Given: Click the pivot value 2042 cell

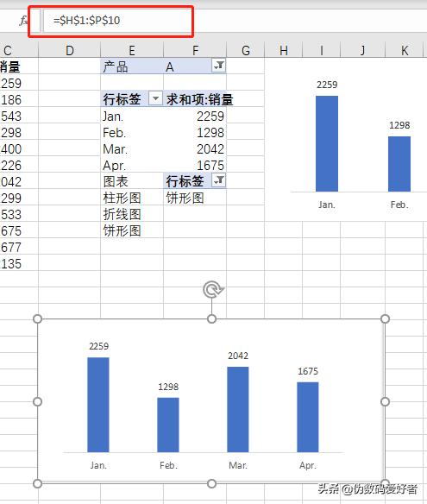Looking at the screenshot, I should (x=195, y=148).
